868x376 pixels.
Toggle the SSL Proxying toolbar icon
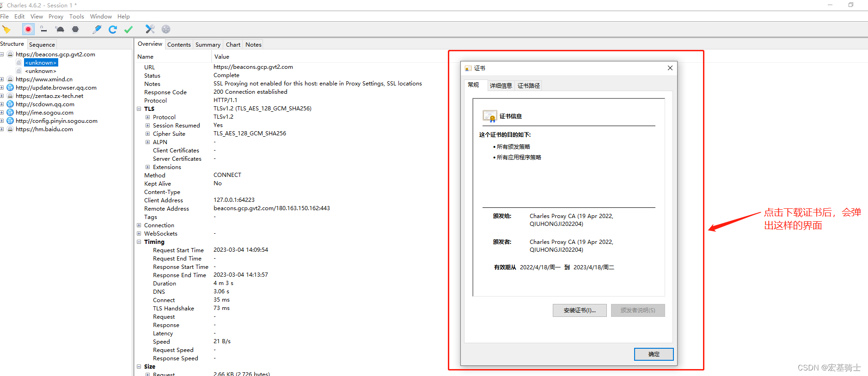tap(43, 30)
